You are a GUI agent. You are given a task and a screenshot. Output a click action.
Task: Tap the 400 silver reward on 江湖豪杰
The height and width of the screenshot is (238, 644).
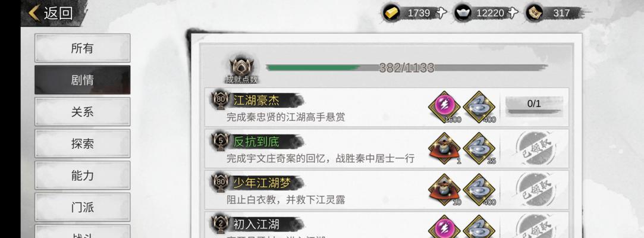[479, 107]
